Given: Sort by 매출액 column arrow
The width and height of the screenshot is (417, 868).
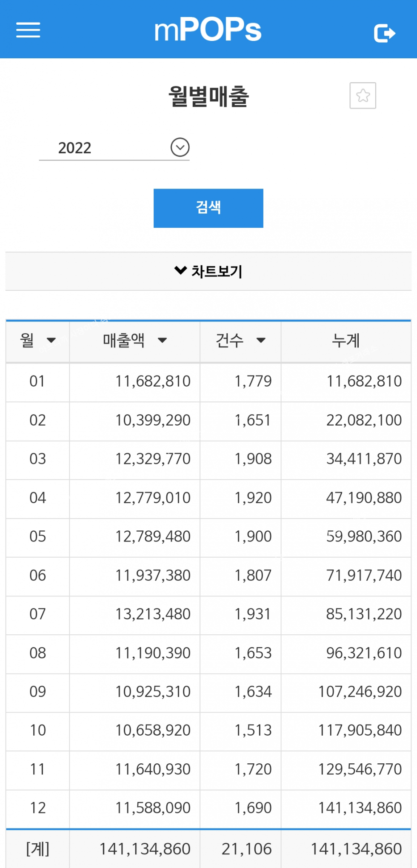Looking at the screenshot, I should pos(162,340).
